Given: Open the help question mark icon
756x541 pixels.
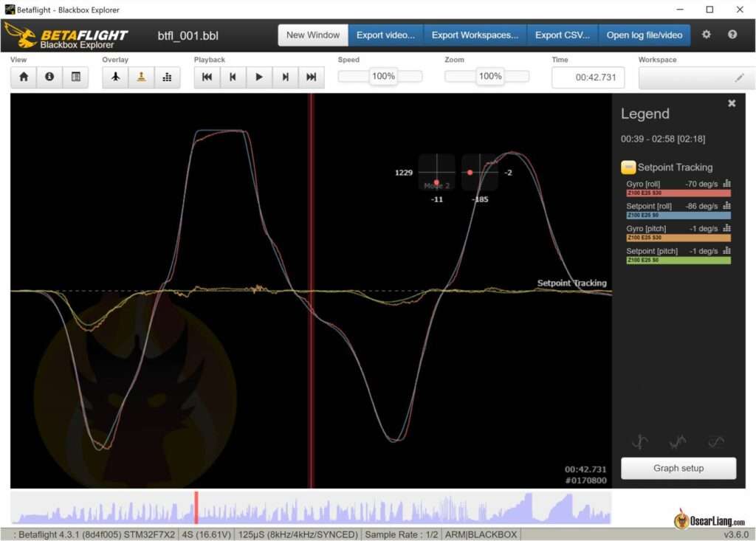Looking at the screenshot, I should pyautogui.click(x=732, y=34).
